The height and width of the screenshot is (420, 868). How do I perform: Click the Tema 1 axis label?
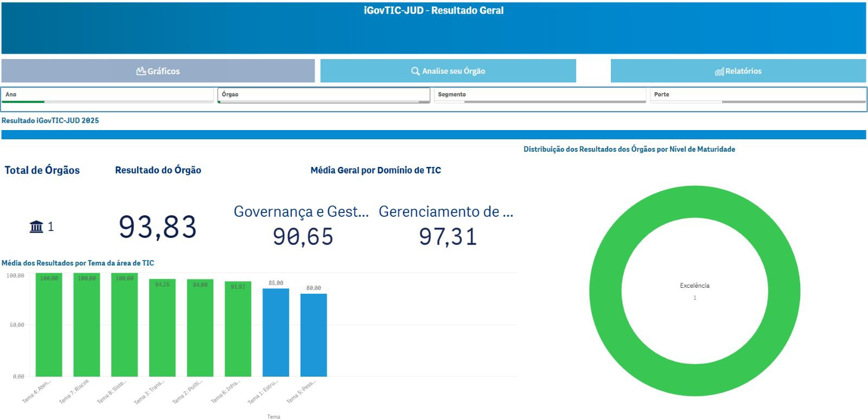click(x=263, y=392)
